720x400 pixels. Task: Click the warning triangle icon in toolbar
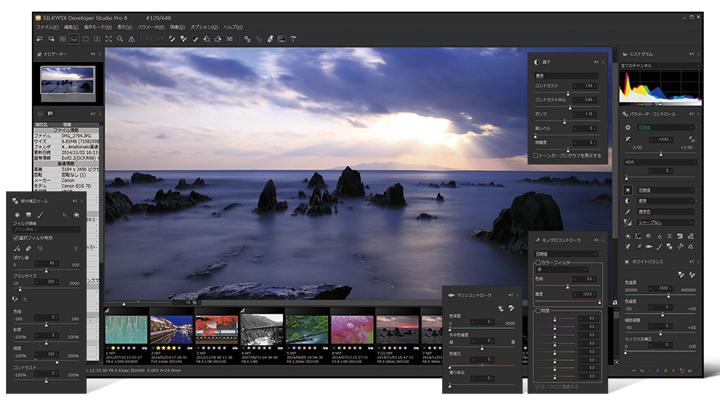(131, 39)
